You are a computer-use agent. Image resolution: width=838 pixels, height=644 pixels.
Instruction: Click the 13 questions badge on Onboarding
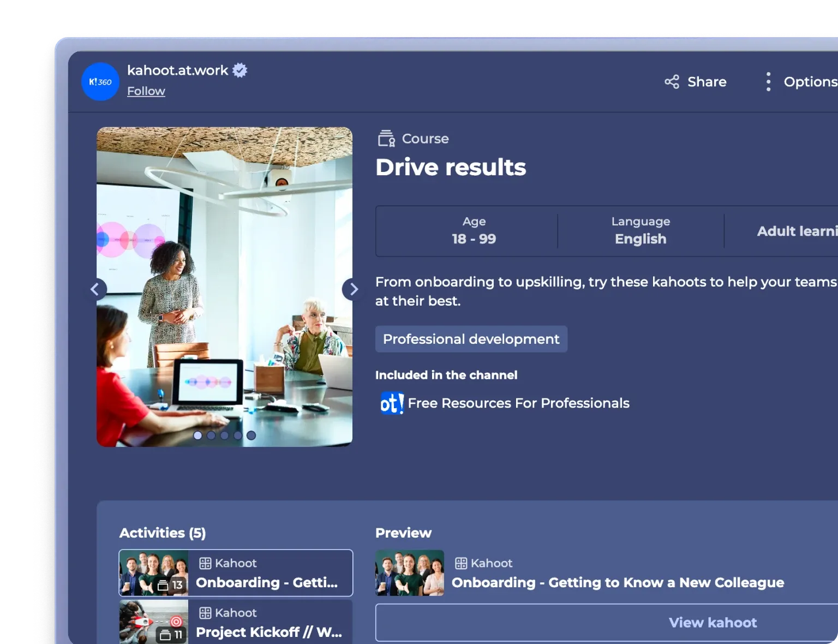(171, 585)
